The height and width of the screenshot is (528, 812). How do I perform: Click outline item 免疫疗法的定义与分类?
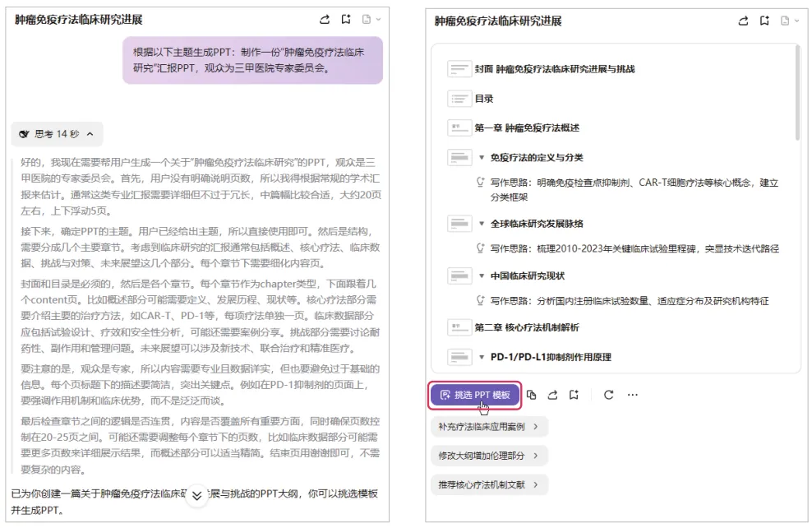(537, 158)
